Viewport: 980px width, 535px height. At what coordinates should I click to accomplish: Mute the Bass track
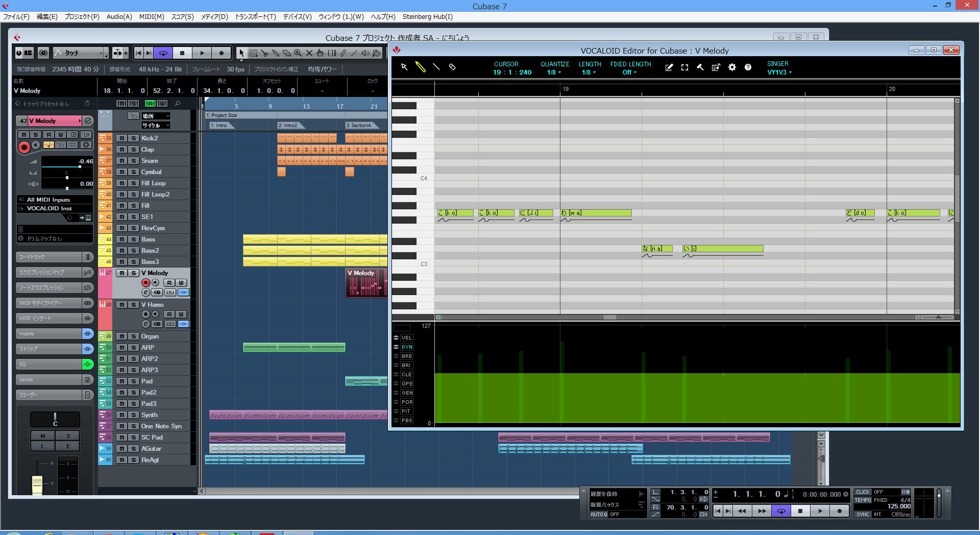coord(121,239)
